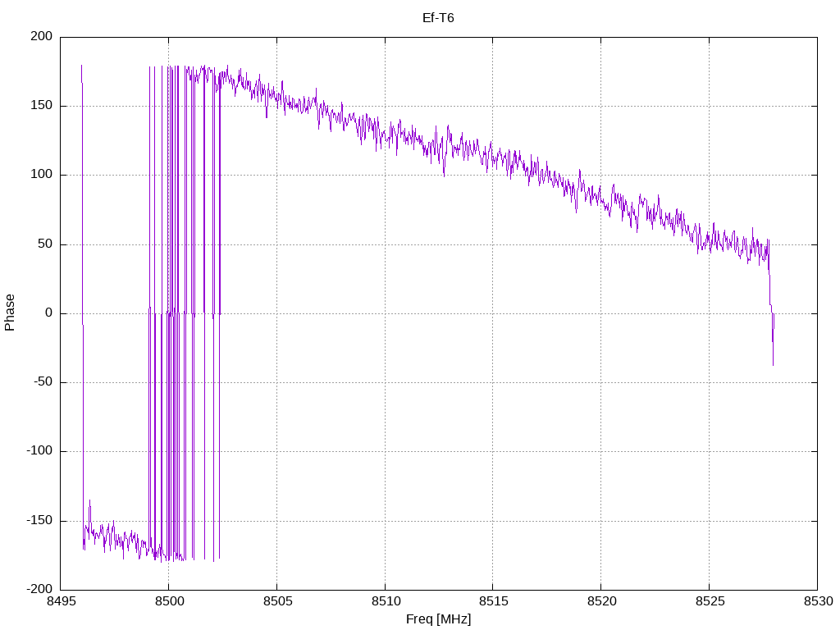The width and height of the screenshot is (840, 630).
Task: Click the 150 y-axis tick label
Action: (42, 106)
